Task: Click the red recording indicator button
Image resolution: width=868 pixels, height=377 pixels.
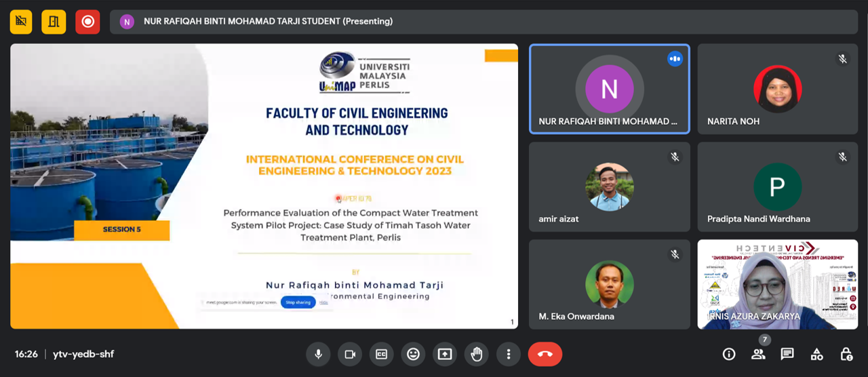Action: (87, 22)
